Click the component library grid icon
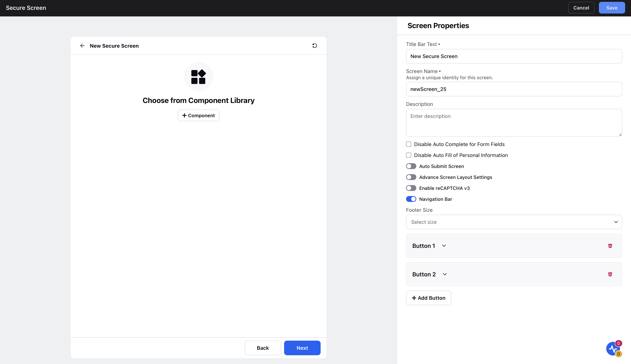631x364 pixels. coord(198,77)
